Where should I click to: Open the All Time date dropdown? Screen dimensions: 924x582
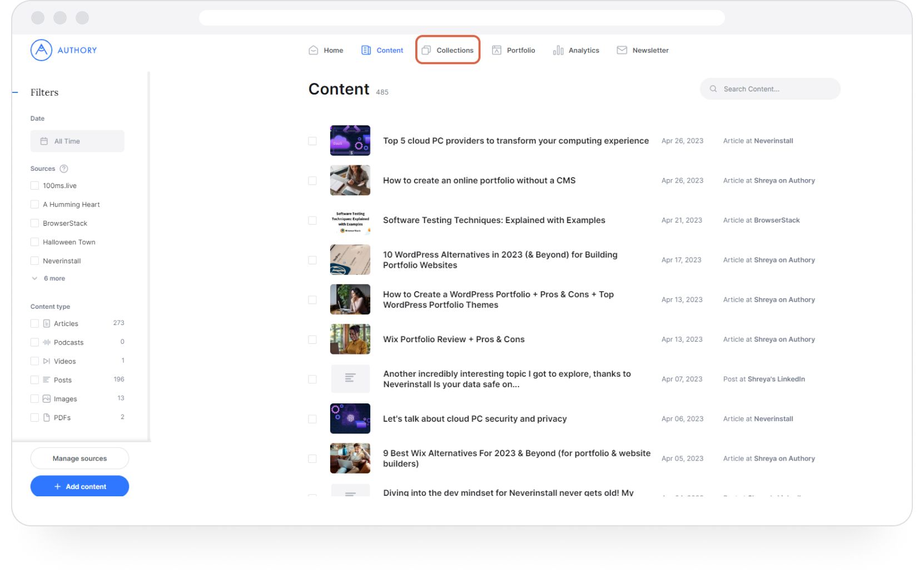[77, 141]
